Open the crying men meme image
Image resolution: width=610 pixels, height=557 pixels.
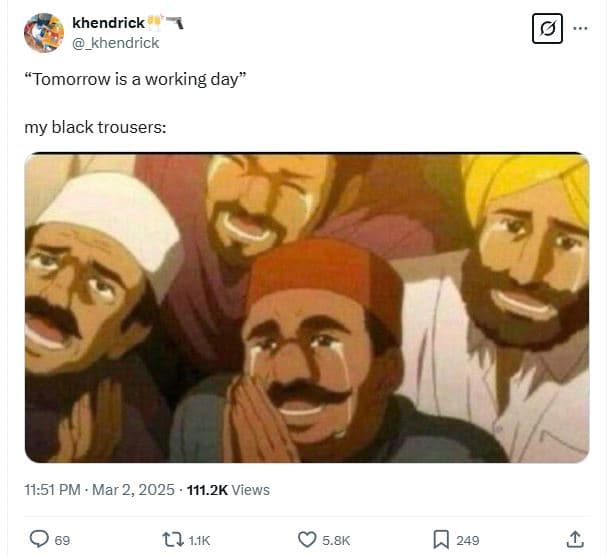306,307
